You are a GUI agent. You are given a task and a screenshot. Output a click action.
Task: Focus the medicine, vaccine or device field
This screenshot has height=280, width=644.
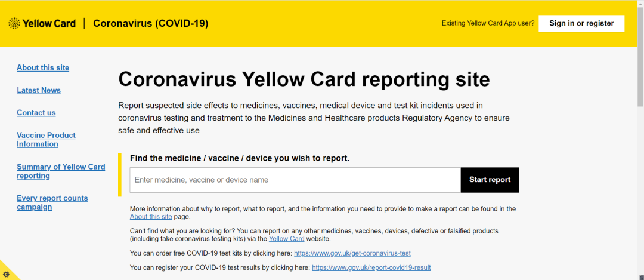pyautogui.click(x=295, y=180)
